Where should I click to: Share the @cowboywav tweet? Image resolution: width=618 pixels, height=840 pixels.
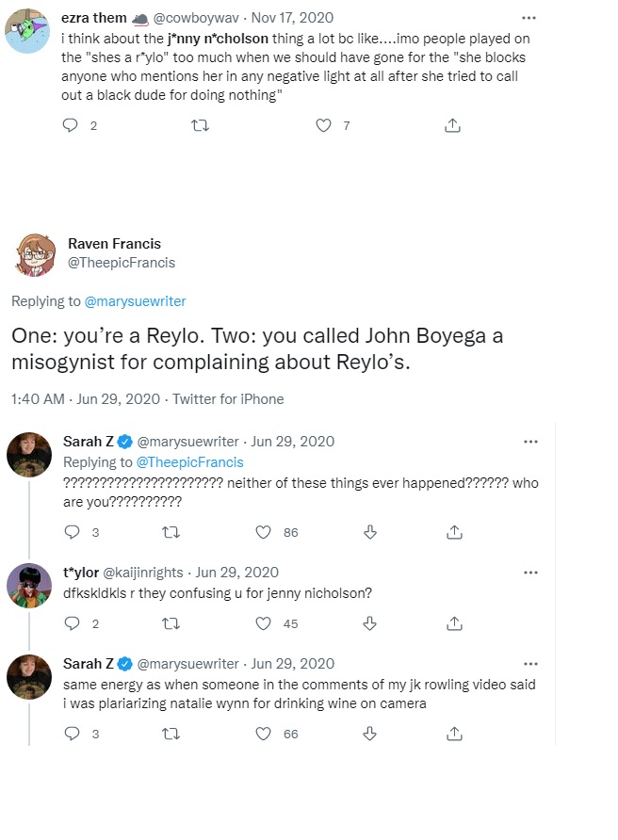coord(452,125)
